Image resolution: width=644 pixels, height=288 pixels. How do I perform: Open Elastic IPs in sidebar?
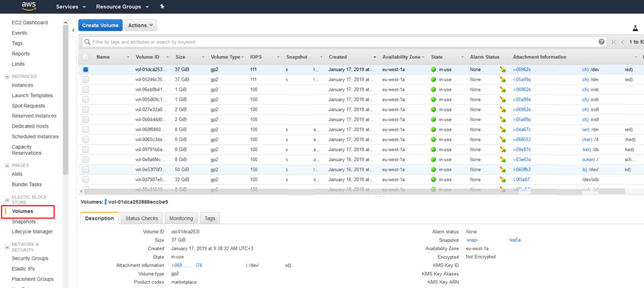(23, 269)
